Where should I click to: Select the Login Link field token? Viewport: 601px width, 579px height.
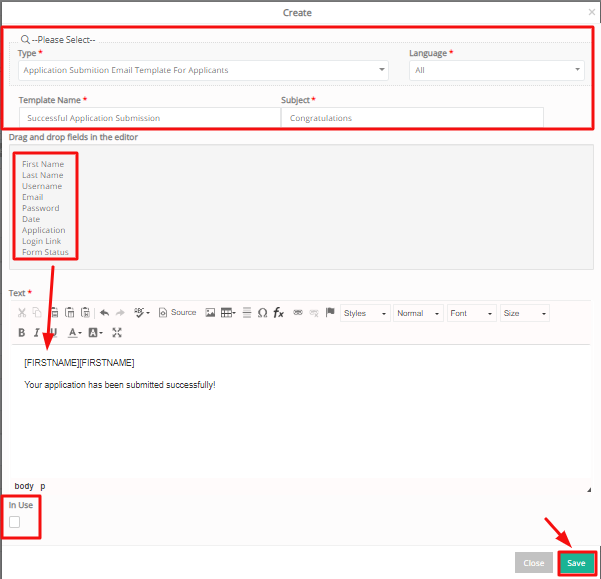tap(41, 241)
